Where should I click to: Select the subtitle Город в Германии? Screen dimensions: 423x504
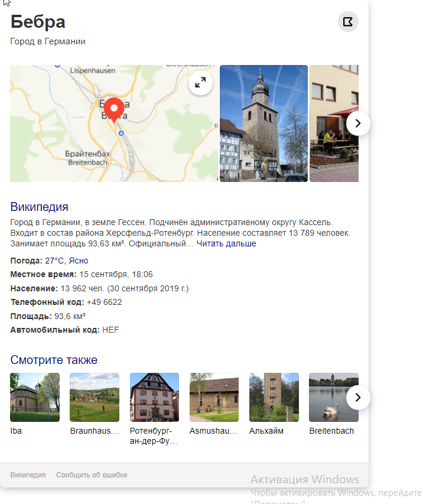[x=48, y=41]
